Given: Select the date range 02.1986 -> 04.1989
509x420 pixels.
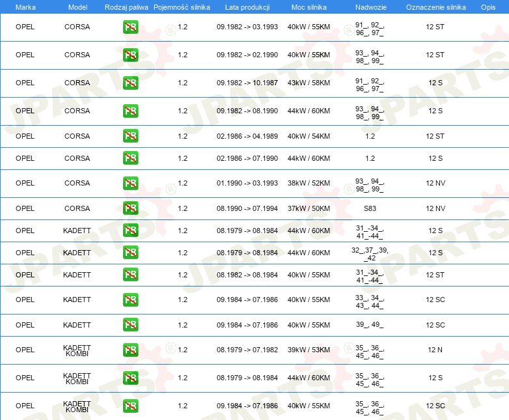Looking at the screenshot, I should coord(247,136).
